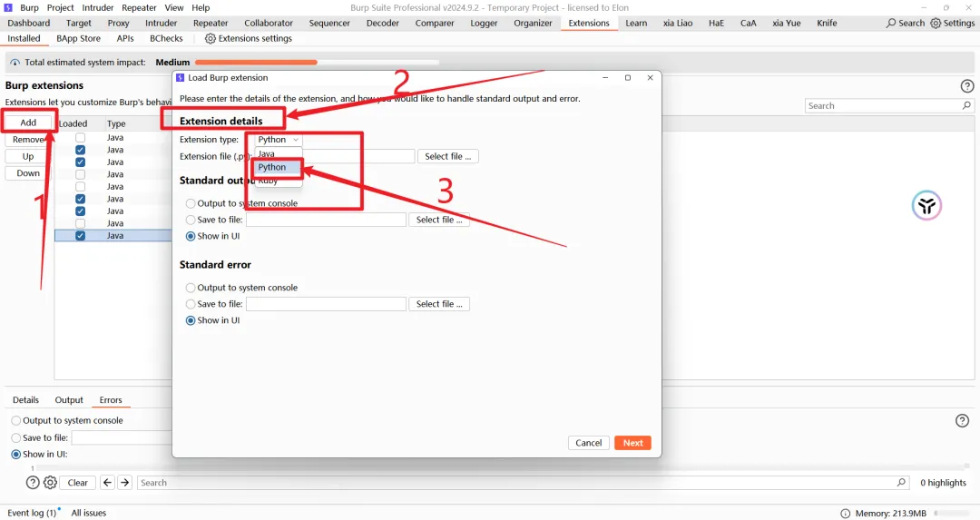Switch to the BApp Store sub-tab
This screenshot has width=980, height=520.
click(x=78, y=38)
